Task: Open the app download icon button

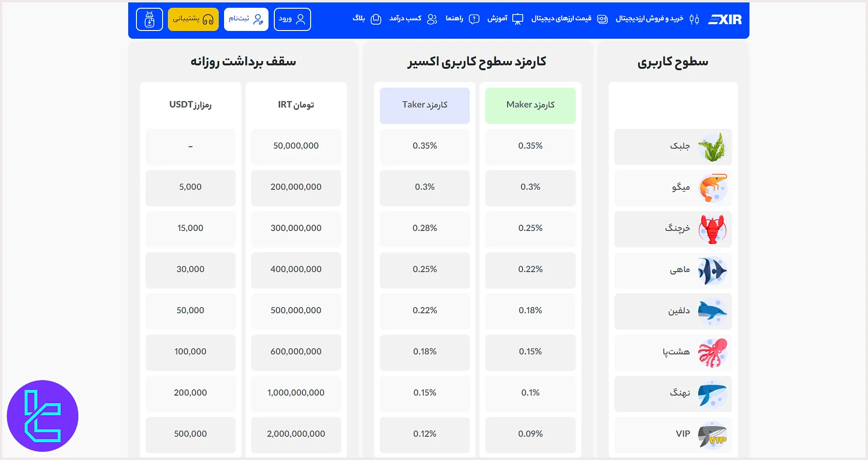Action: coord(150,19)
